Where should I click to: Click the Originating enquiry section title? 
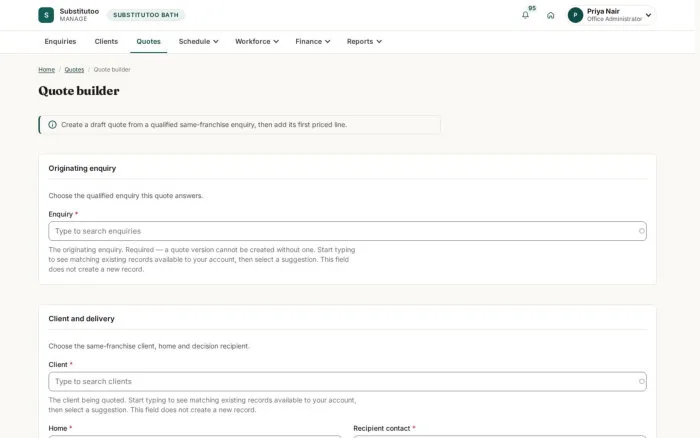82,168
